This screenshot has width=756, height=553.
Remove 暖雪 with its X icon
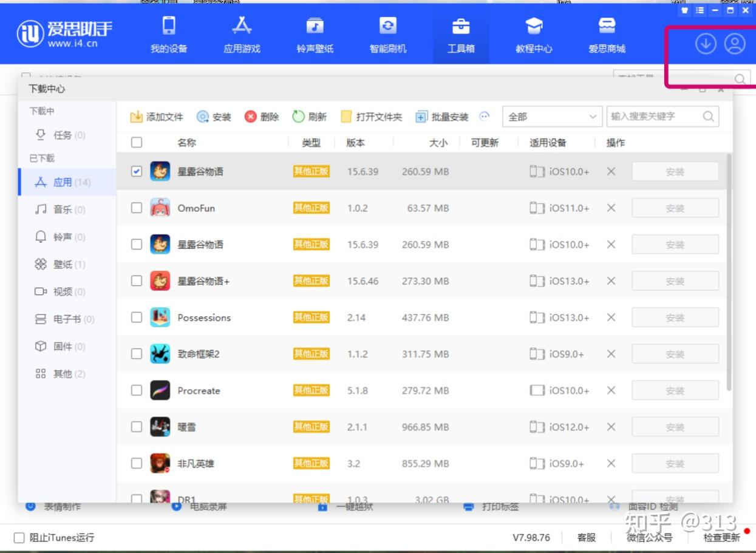coord(611,427)
